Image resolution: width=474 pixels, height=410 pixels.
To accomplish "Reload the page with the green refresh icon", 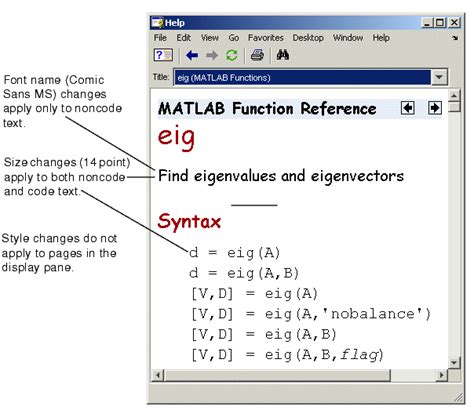I will (x=232, y=55).
